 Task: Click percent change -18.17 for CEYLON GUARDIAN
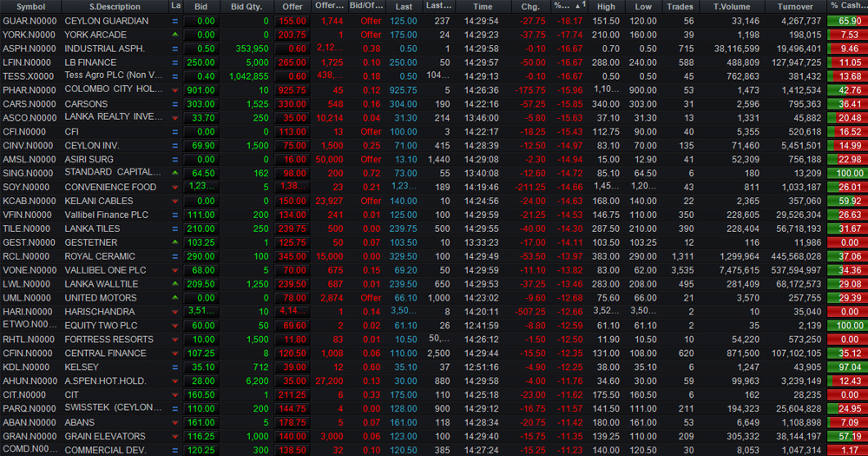569,21
